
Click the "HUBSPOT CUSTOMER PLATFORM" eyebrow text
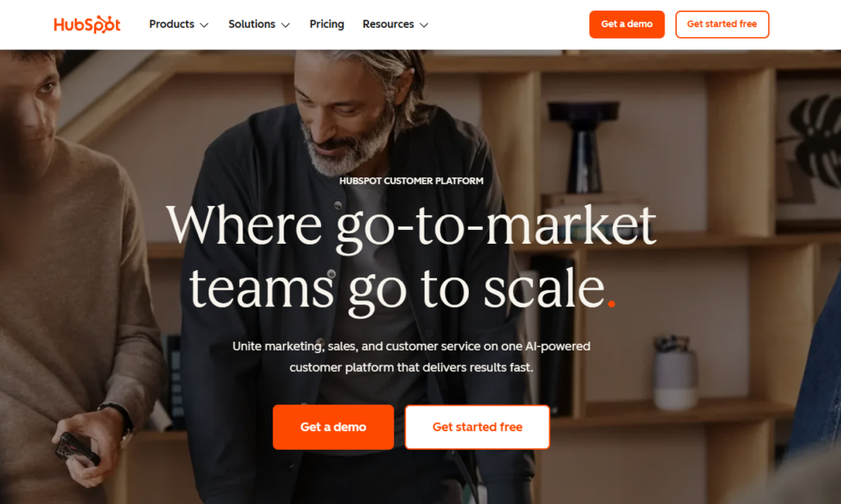point(411,181)
